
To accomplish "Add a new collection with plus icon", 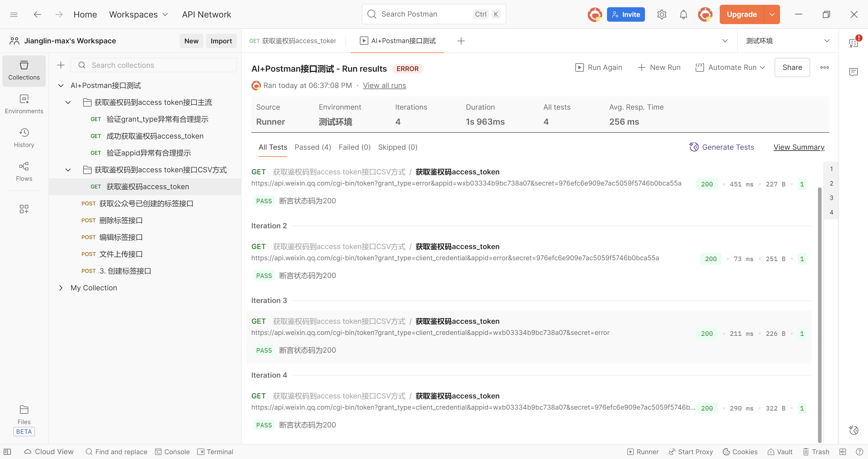I will [61, 65].
